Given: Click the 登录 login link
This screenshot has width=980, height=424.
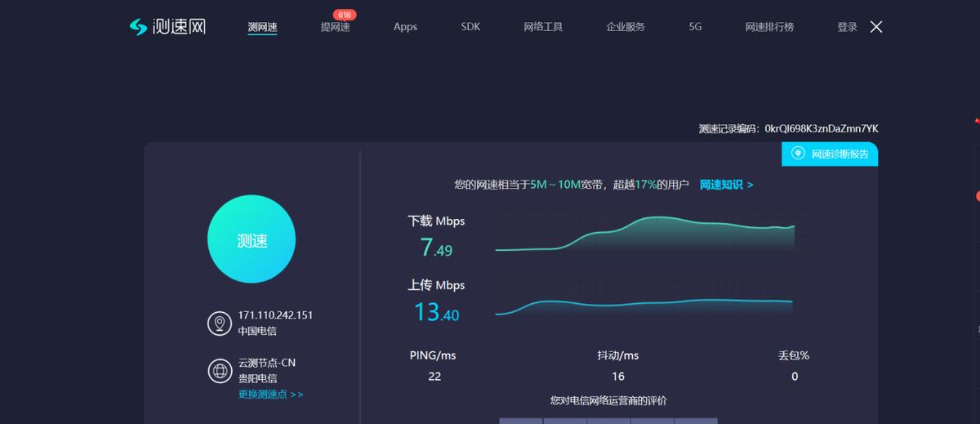Looking at the screenshot, I should coord(847,27).
